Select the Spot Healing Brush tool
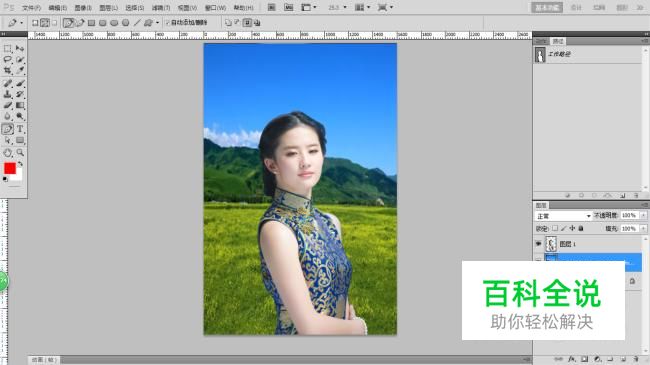 (7, 83)
